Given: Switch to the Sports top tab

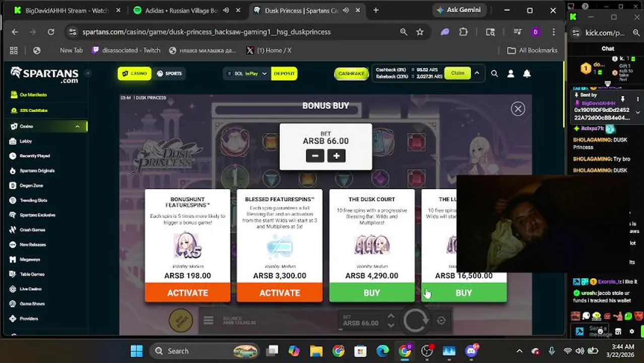Looking at the screenshot, I should [169, 74].
